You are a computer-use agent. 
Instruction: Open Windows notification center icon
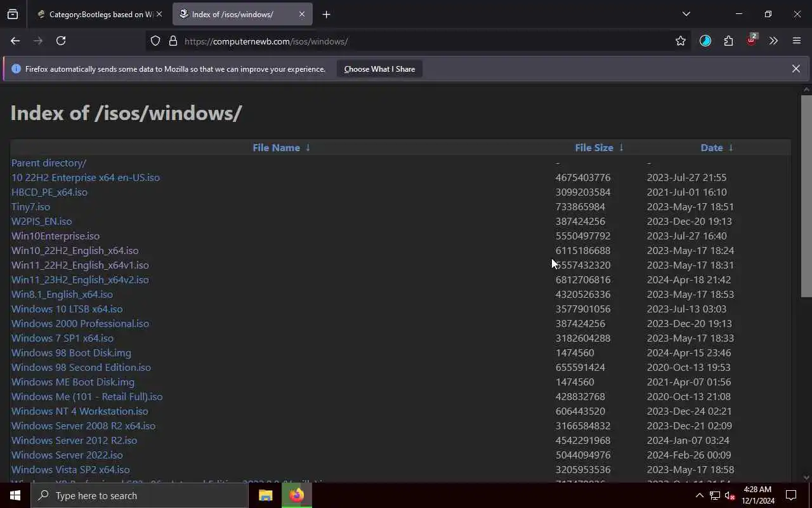click(x=791, y=495)
